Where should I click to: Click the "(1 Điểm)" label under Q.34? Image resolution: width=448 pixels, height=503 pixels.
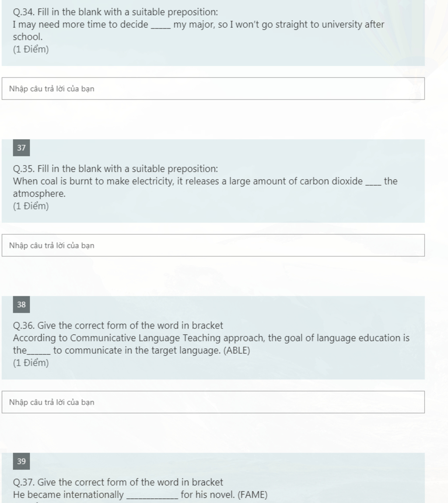tap(31, 49)
